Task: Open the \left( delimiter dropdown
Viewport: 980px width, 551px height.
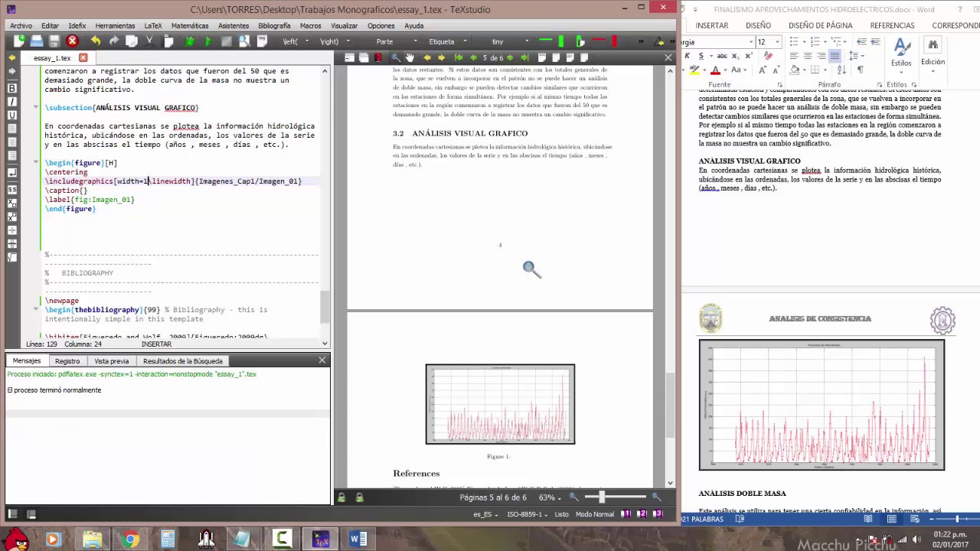Action: coord(307,41)
